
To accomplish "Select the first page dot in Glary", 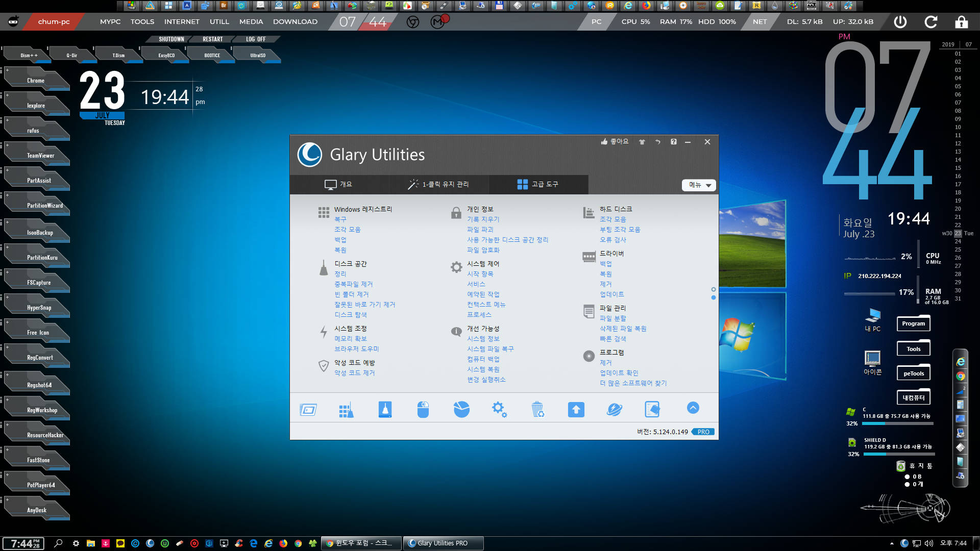I will (714, 289).
